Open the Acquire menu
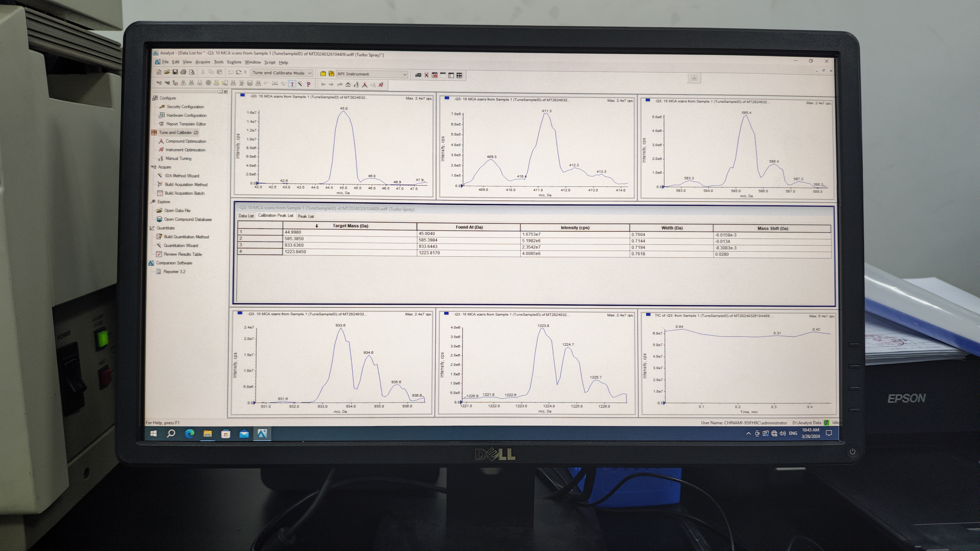 click(202, 62)
